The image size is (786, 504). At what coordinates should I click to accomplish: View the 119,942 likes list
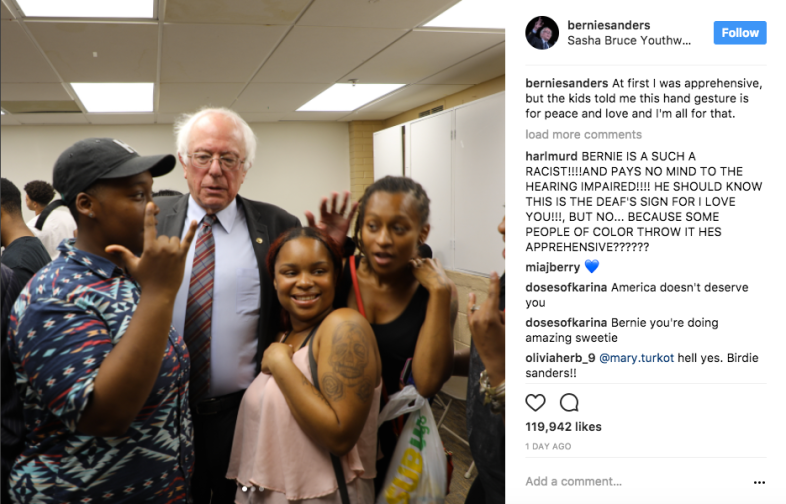pyautogui.click(x=563, y=427)
